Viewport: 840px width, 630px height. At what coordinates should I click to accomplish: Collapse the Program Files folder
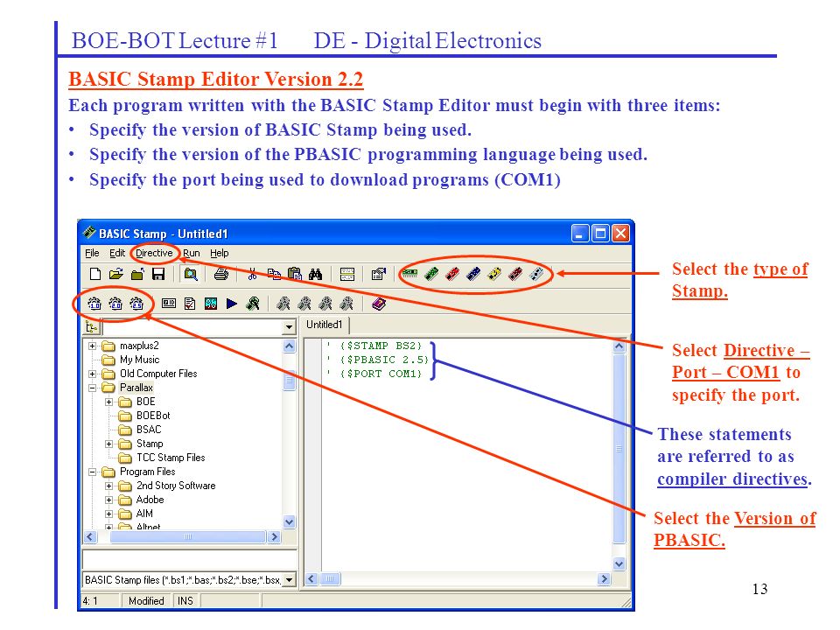pyautogui.click(x=92, y=472)
